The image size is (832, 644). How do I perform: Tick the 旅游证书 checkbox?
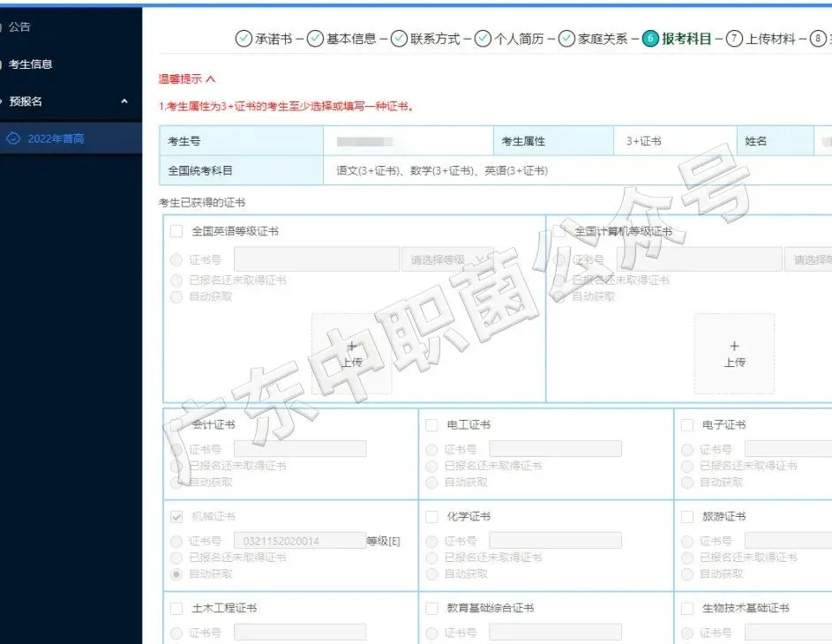point(687,517)
